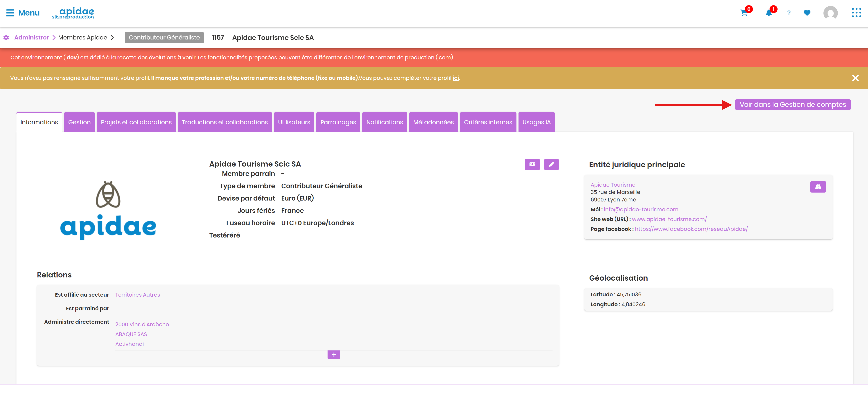Viewport: 868px width, 402px height.
Task: Open the Apidae Tourisme entity link
Action: [613, 185]
